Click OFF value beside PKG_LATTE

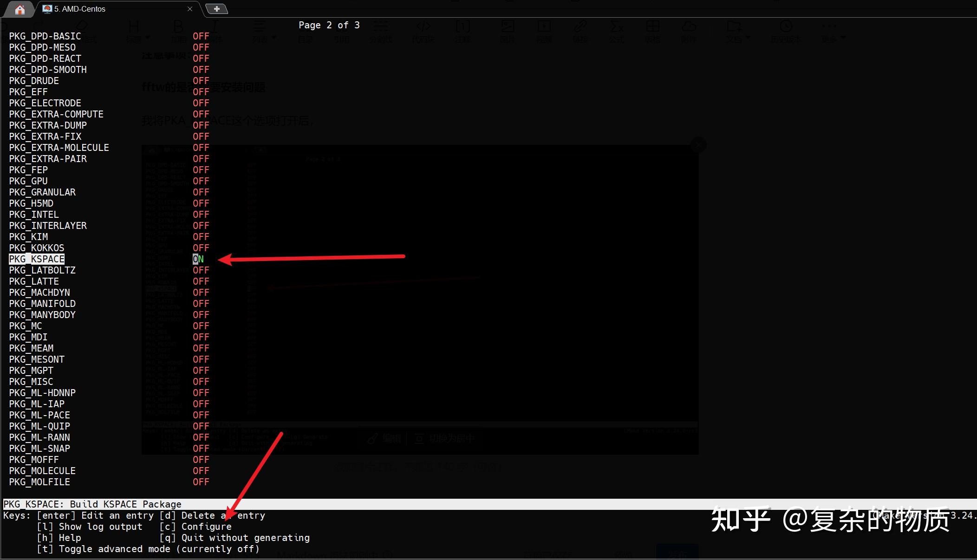coord(201,281)
